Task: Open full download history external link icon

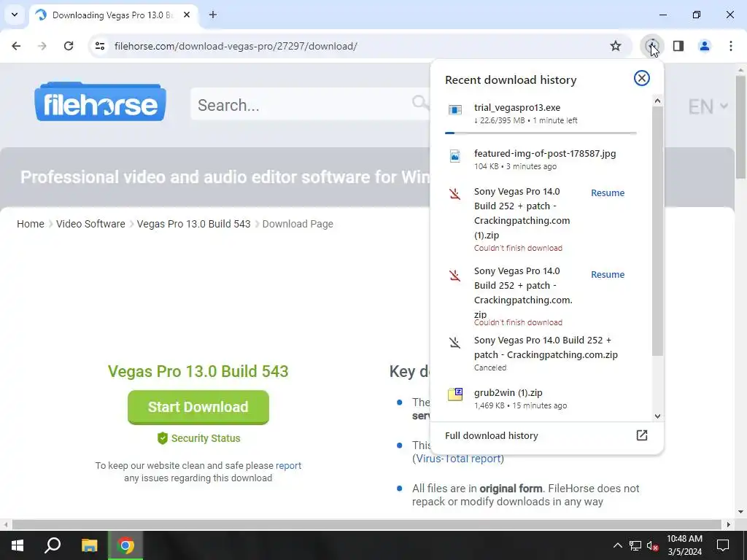Action: [642, 435]
